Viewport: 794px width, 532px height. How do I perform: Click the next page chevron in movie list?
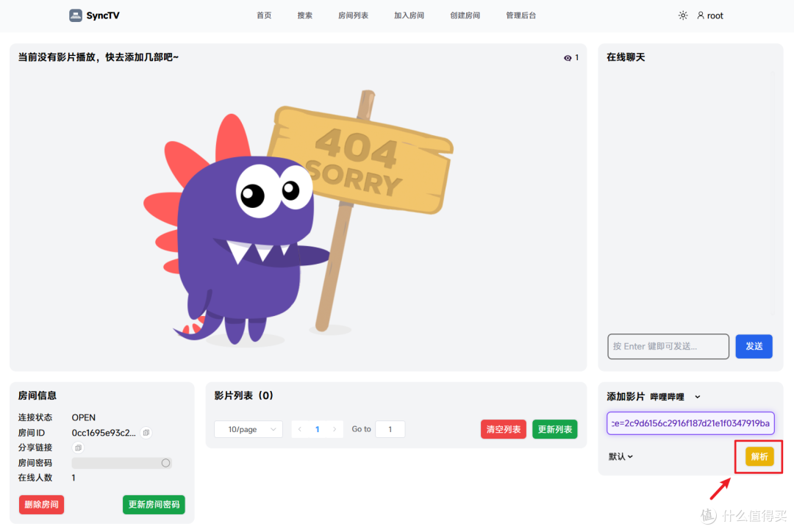(335, 428)
